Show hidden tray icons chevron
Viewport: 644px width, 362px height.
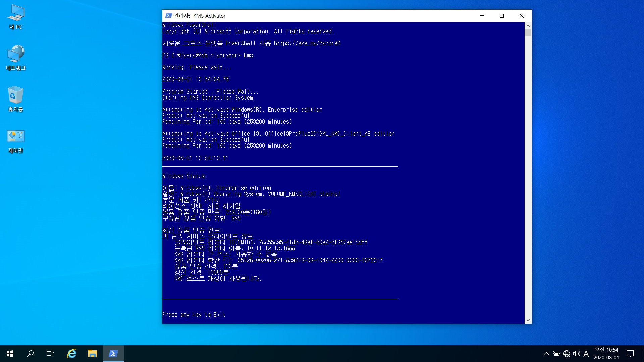(546, 354)
